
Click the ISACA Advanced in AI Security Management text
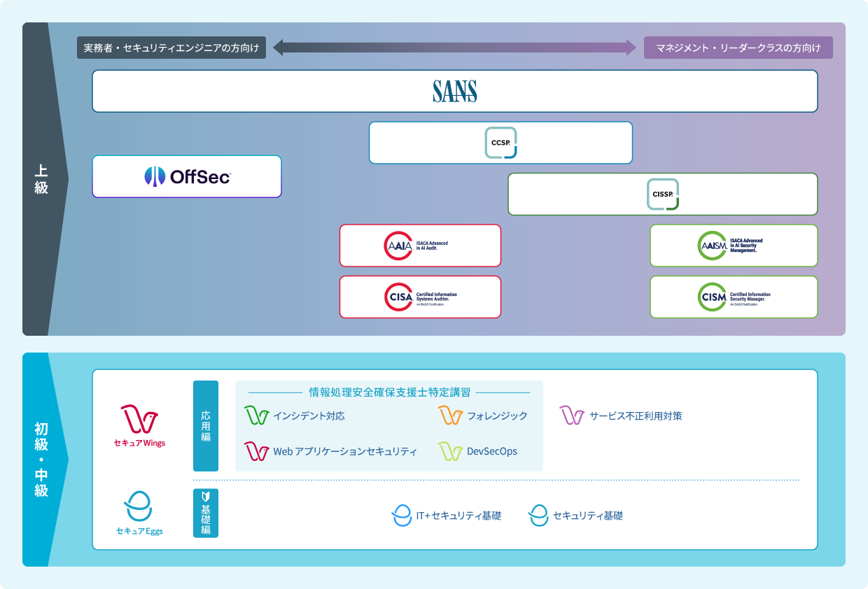point(746,246)
